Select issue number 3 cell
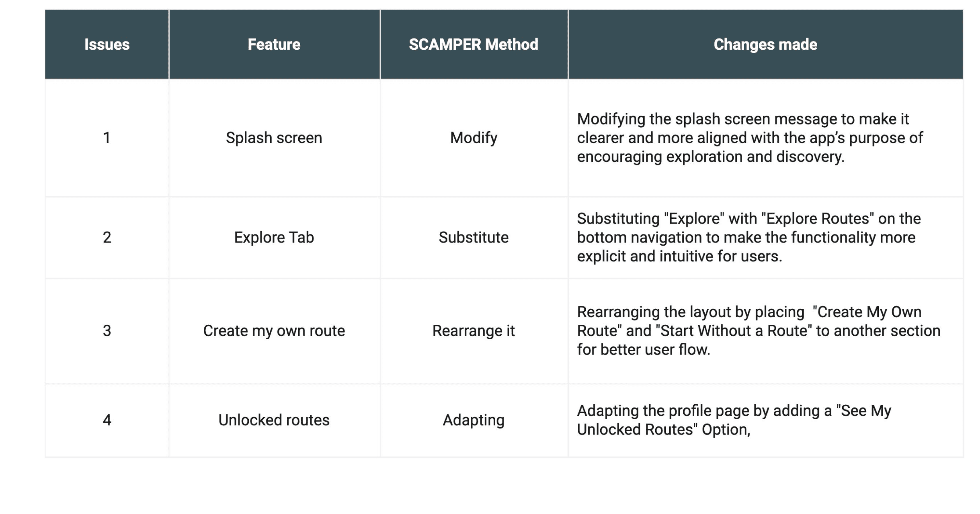The height and width of the screenshot is (514, 980). click(107, 331)
